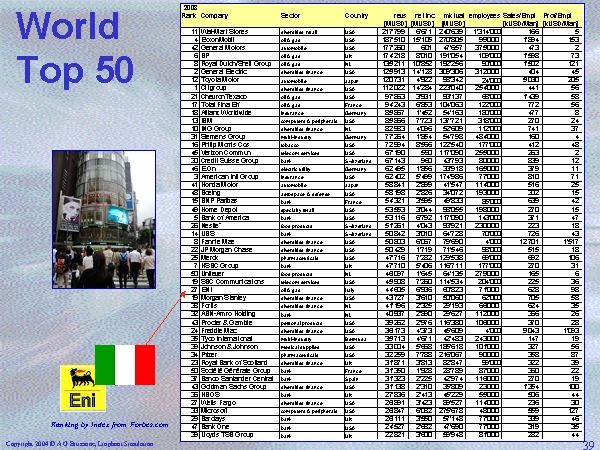Select the Credit Suisse Group cell
This screenshot has width=600, height=450.
pos(240,161)
